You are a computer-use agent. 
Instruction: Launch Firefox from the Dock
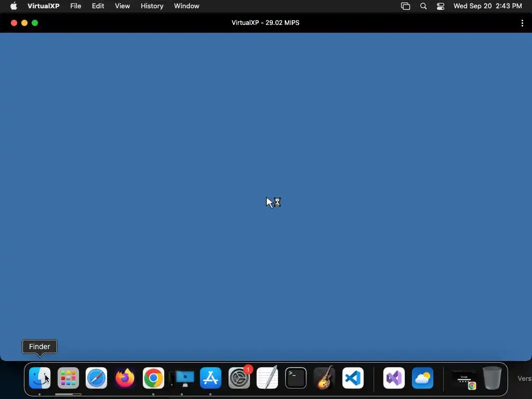pyautogui.click(x=125, y=378)
